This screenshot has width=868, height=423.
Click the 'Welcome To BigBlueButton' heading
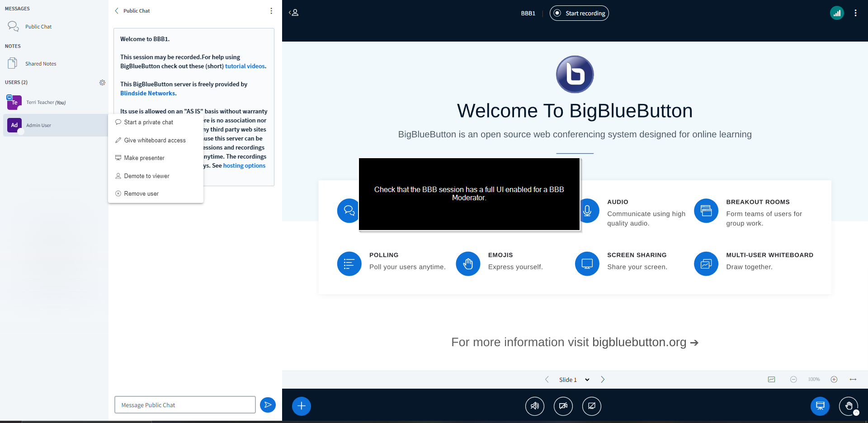(575, 111)
